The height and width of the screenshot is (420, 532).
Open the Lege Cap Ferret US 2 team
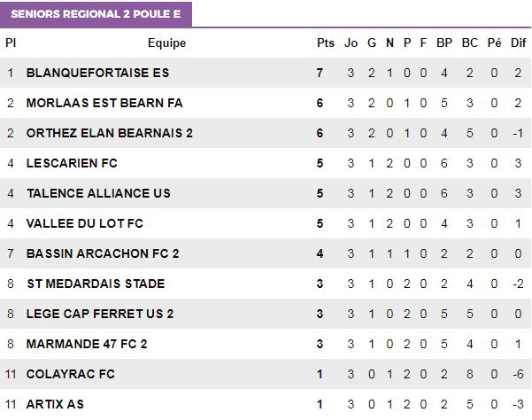(100, 314)
